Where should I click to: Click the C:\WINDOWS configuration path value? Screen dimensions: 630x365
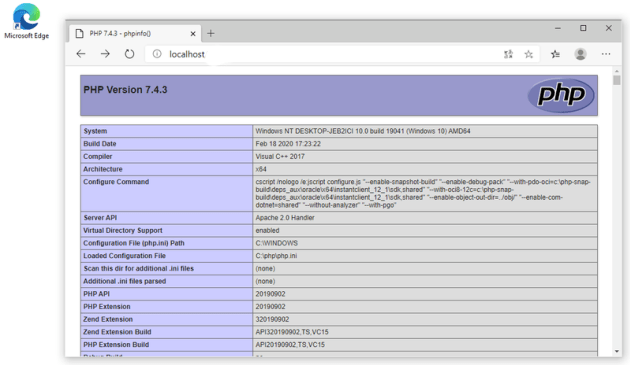[x=276, y=243]
